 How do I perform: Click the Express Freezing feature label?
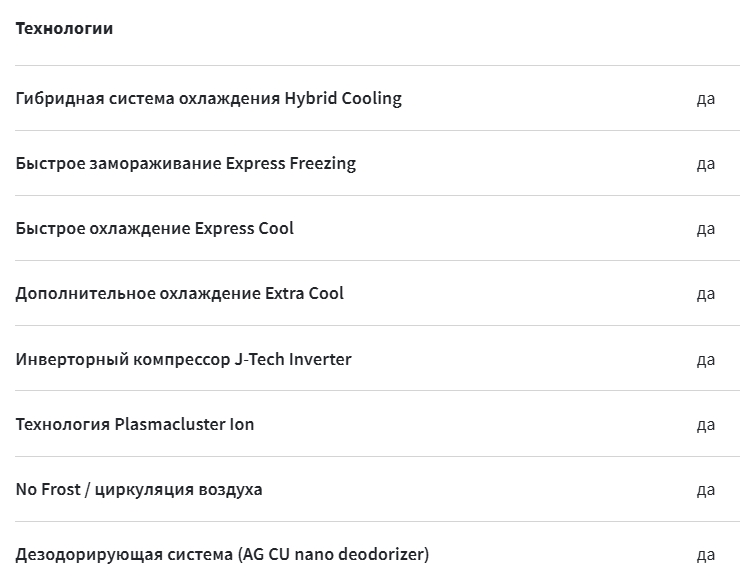coord(185,163)
